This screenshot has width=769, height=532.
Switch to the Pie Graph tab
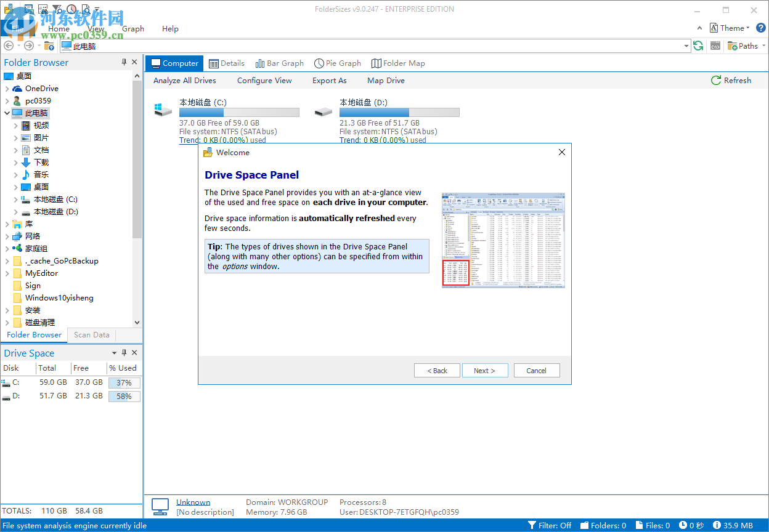[x=338, y=63]
